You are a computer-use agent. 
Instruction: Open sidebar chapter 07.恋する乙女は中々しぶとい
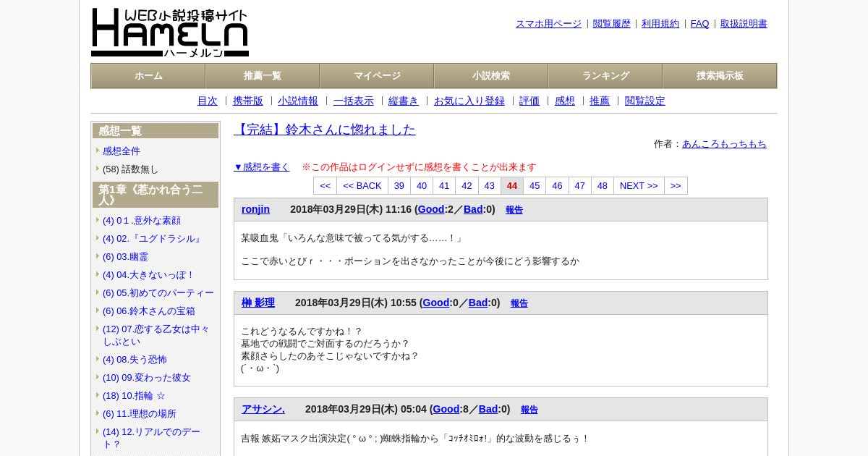(x=156, y=335)
